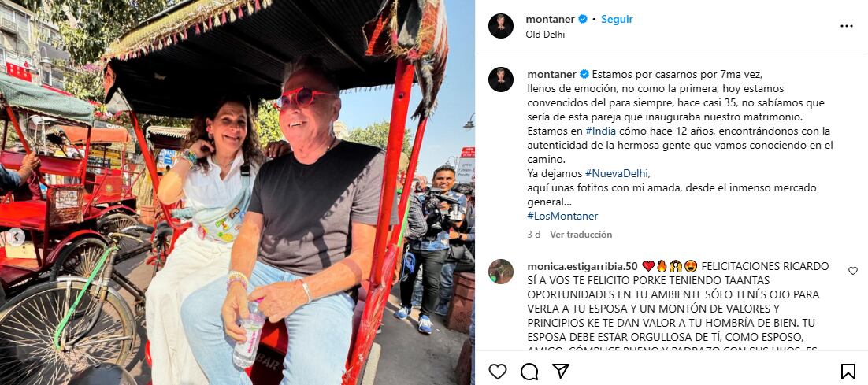This screenshot has width=868, height=385.
Task: Click montaner avatar beside the caption
Action: tap(500, 79)
